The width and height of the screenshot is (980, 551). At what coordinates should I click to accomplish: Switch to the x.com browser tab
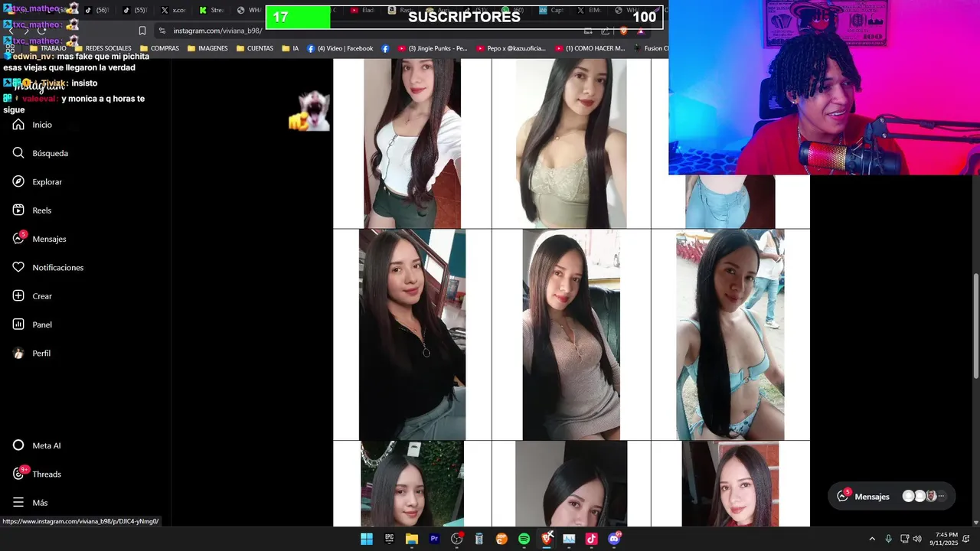[x=173, y=10]
